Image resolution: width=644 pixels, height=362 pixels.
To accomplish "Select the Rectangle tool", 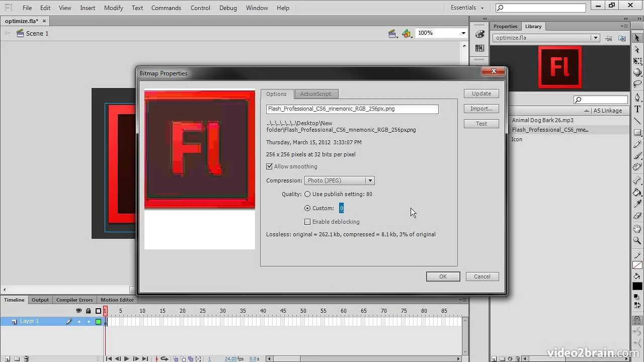I will click(637, 133).
